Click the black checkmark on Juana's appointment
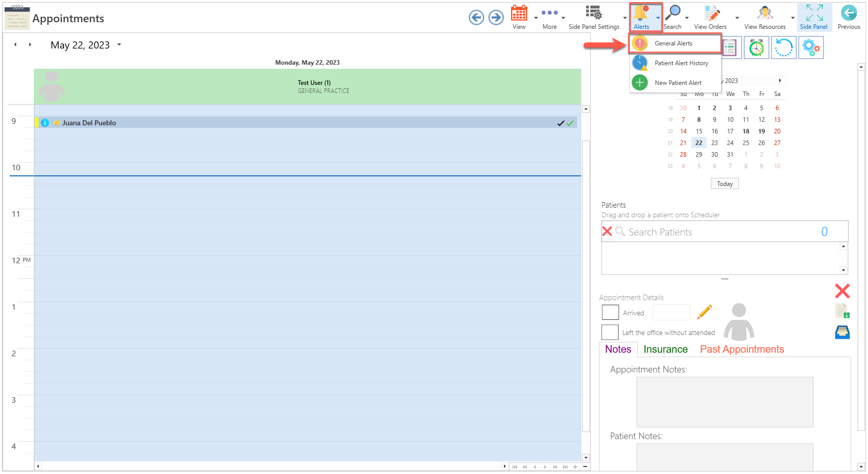Screen dimensions: 868x474 tap(560, 123)
